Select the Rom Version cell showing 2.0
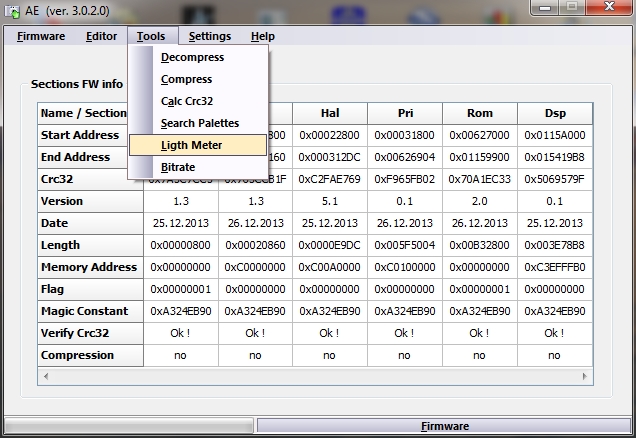 point(479,202)
